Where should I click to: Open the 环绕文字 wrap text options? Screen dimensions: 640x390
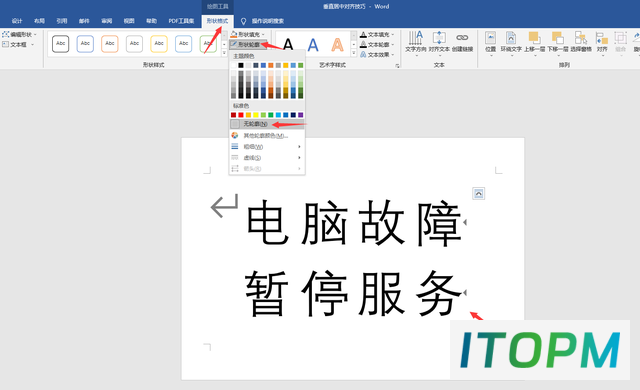(x=511, y=42)
